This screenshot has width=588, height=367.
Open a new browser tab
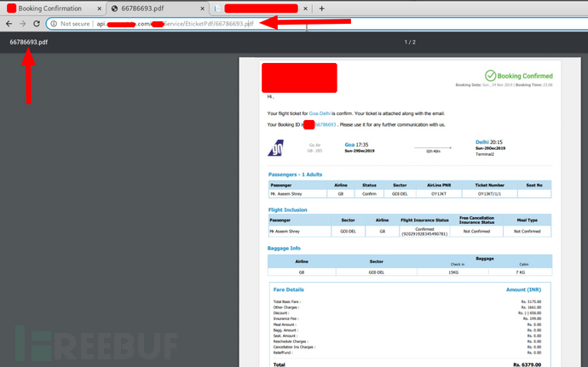[321, 9]
